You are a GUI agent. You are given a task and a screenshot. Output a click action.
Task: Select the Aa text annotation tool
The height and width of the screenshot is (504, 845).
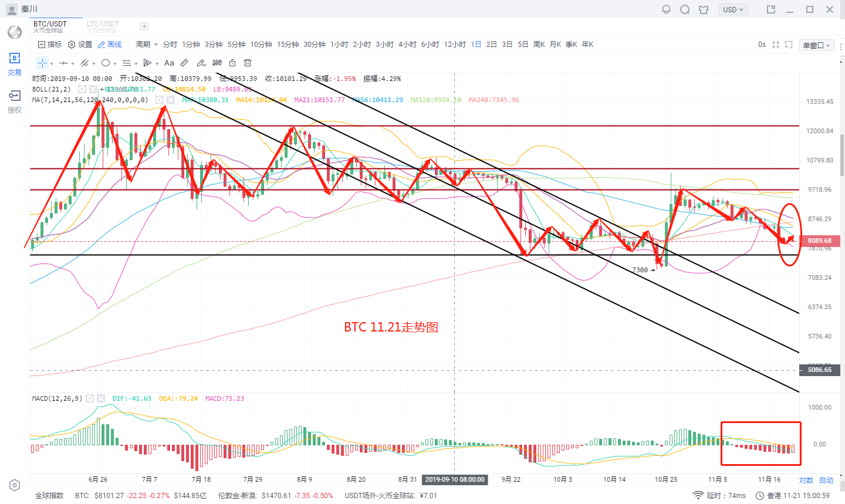[x=169, y=63]
